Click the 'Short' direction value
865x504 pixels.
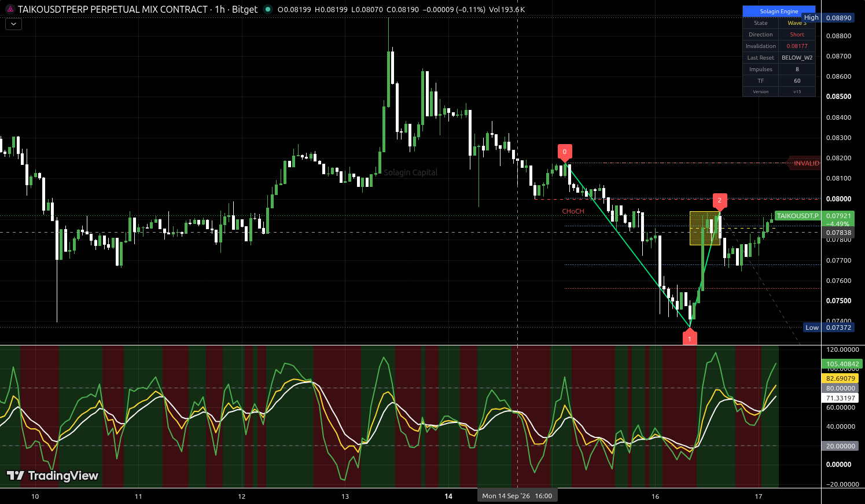(797, 35)
